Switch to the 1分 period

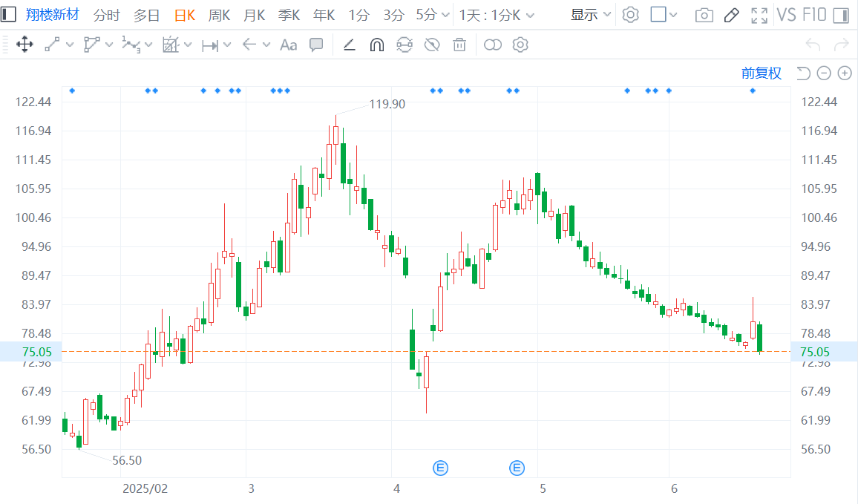359,15
